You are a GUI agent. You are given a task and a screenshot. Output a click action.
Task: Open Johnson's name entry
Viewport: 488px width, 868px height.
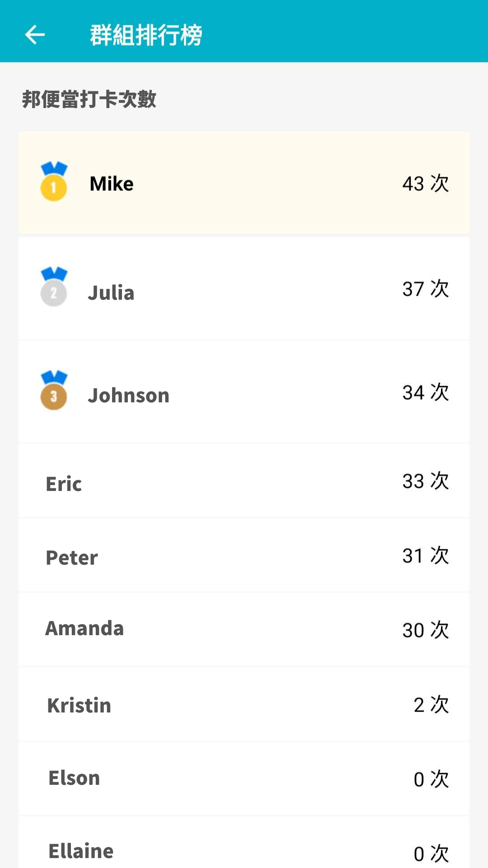[x=129, y=396]
